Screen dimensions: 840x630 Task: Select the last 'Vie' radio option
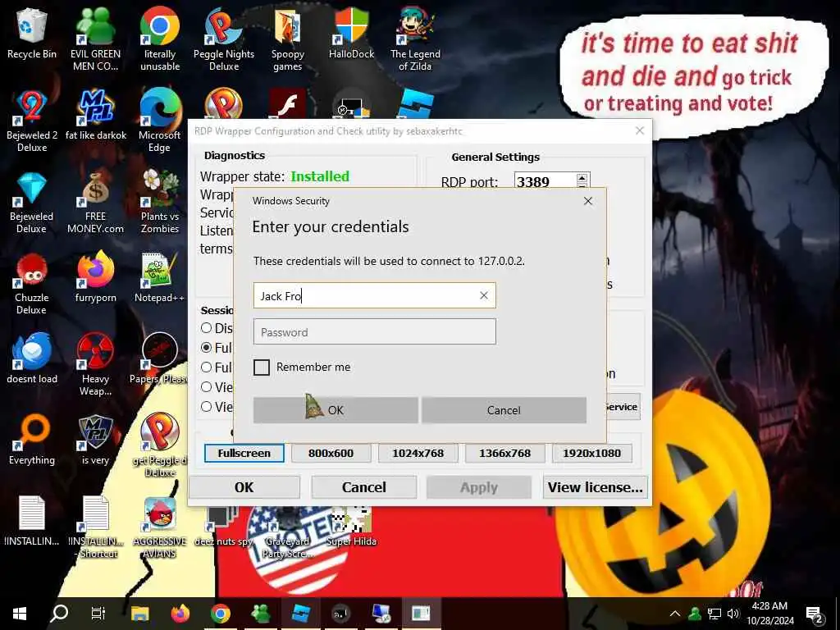206,407
